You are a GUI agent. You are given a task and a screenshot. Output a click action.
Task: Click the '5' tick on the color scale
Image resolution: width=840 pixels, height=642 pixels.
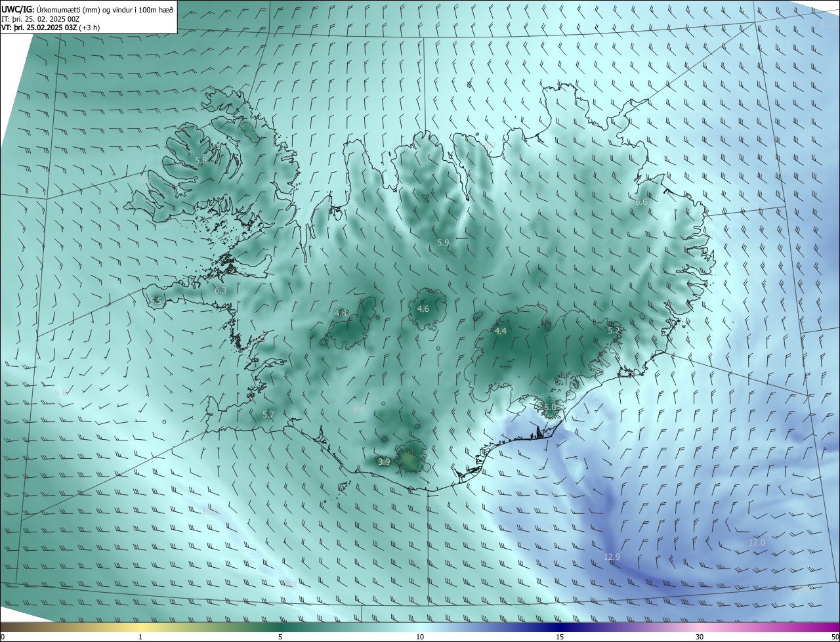click(x=280, y=637)
